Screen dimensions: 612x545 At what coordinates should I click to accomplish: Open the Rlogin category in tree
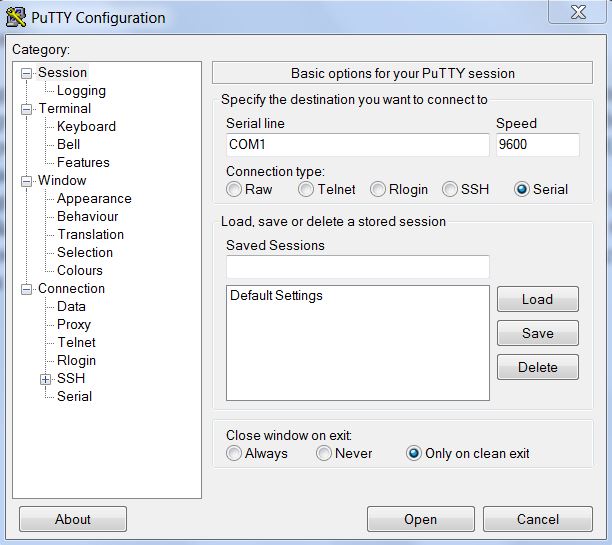click(76, 361)
